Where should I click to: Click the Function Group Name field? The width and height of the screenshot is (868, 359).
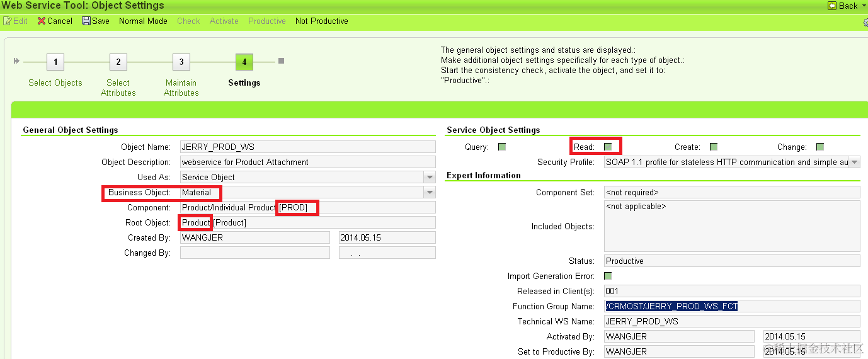pyautogui.click(x=732, y=306)
